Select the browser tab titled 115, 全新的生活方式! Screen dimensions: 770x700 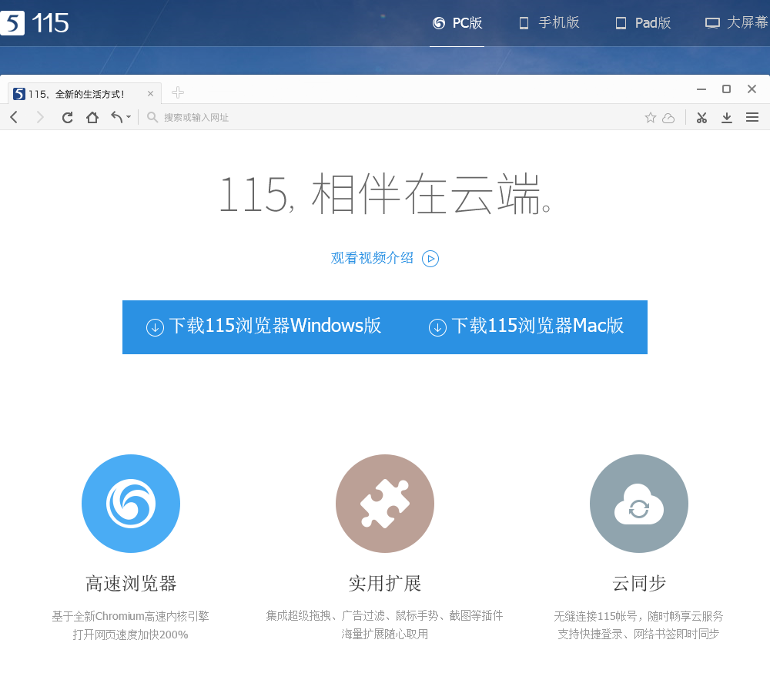coord(85,93)
